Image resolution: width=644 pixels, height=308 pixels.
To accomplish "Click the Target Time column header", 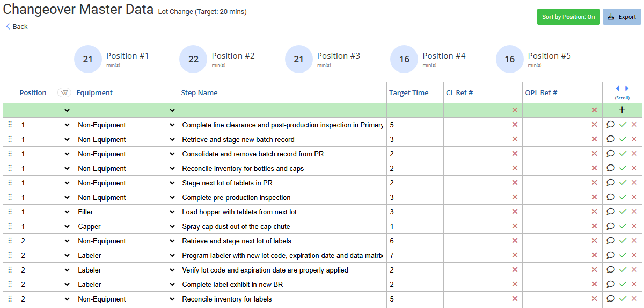I will (408, 92).
